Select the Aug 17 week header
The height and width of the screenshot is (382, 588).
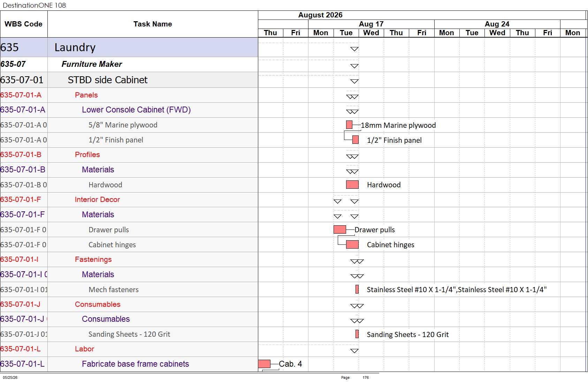pos(371,24)
